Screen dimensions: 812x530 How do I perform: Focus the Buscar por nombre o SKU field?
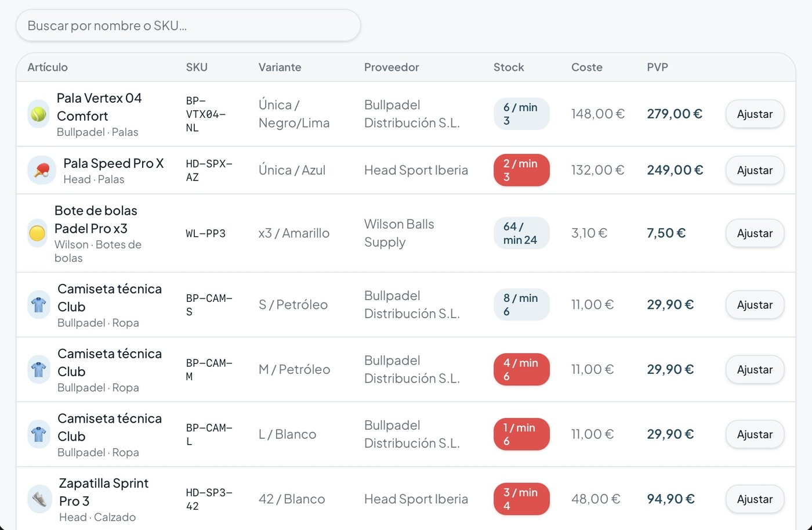(188, 26)
